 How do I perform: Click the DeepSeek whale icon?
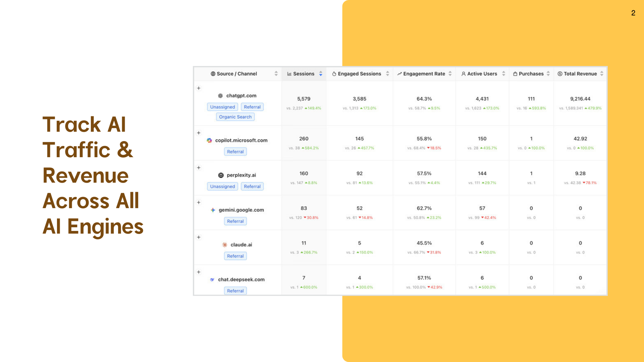pyautogui.click(x=212, y=280)
